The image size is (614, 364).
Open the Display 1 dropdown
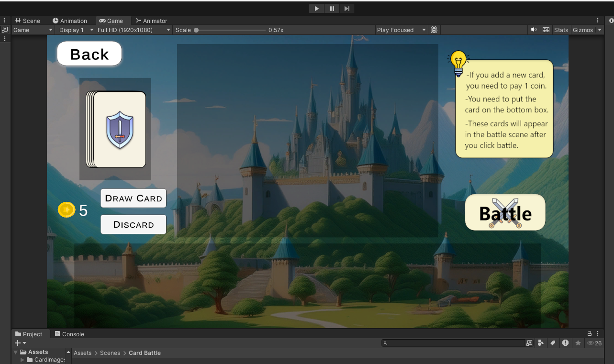coord(76,30)
